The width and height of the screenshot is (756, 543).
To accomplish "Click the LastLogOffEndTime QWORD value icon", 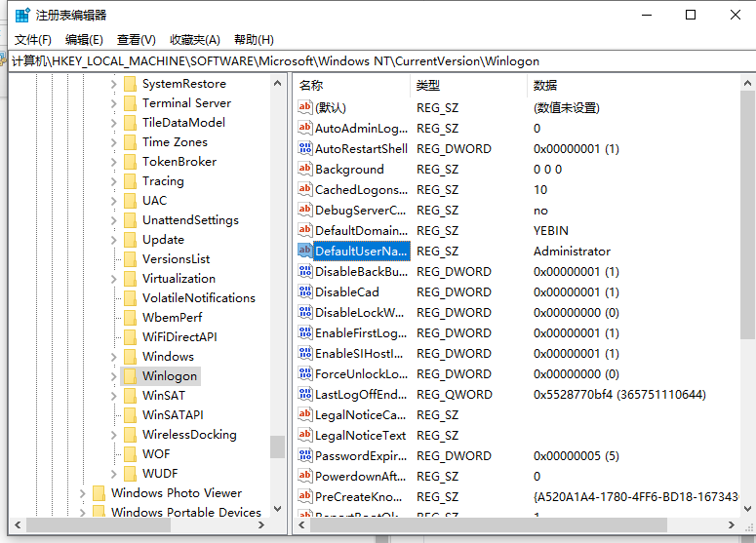I will [305, 395].
